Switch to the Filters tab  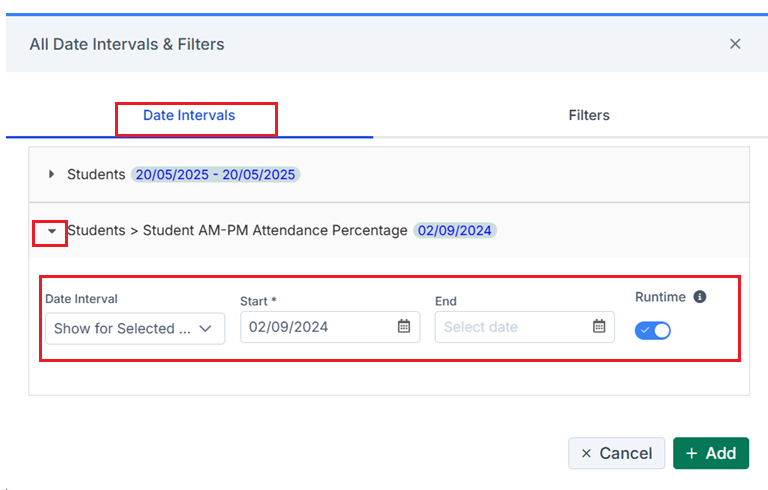click(589, 116)
